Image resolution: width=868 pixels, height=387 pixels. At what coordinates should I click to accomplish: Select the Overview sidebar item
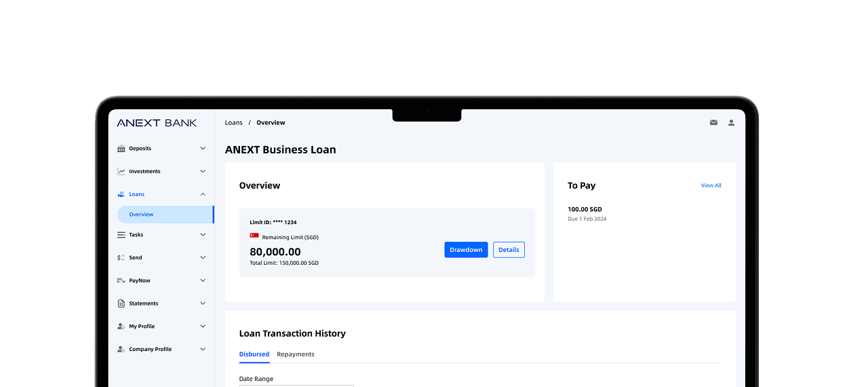[x=165, y=215]
